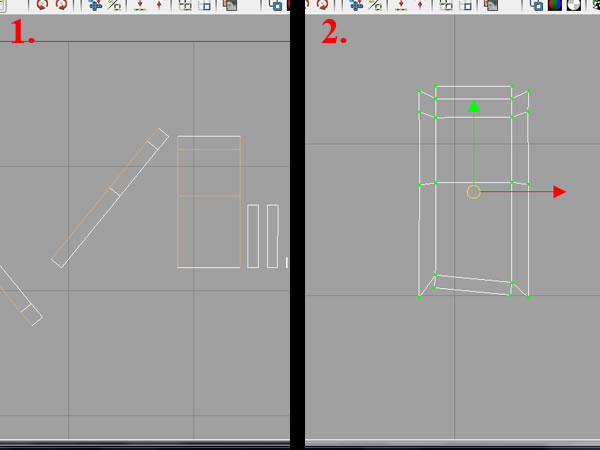Screen dimensions: 600x450
Task: Grab the green Y-axis gizmo arrow
Action: point(474,106)
